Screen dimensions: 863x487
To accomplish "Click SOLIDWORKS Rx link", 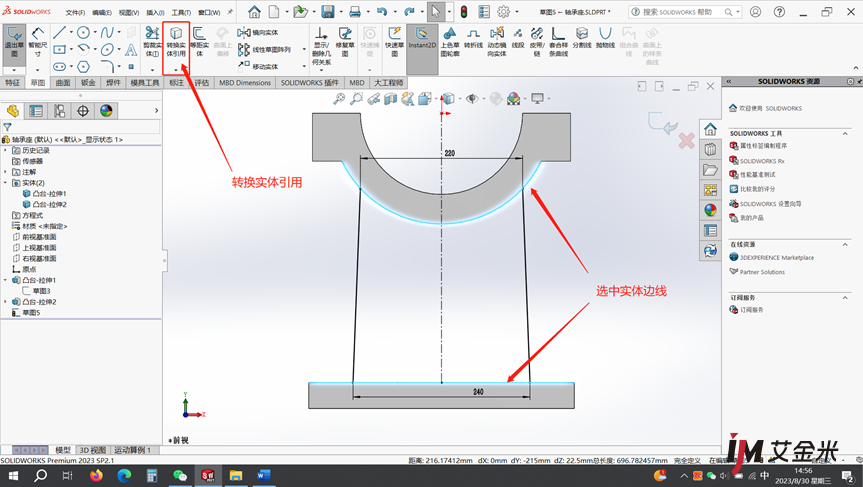I will (762, 161).
